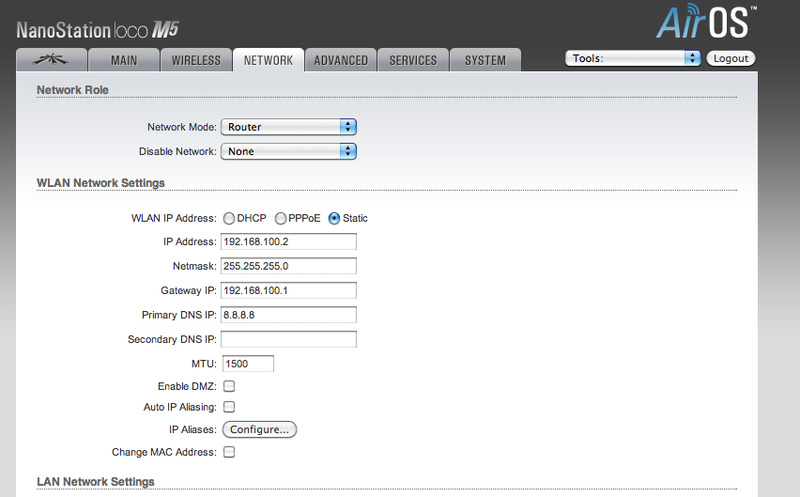Click the Netmask label
Screen dimensions: 800x497
click(x=195, y=266)
